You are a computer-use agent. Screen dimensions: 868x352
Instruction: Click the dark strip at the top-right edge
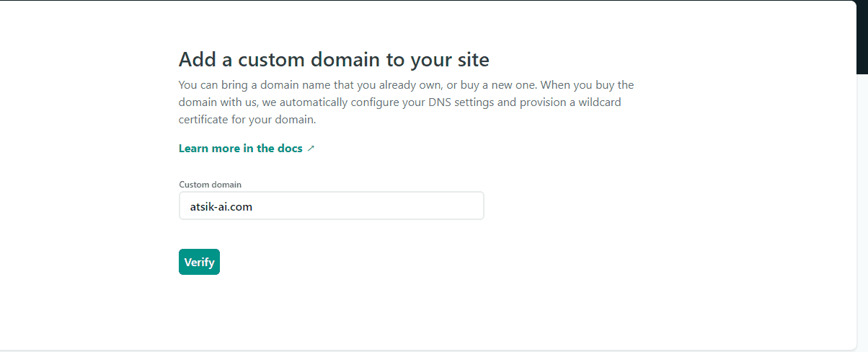862,36
